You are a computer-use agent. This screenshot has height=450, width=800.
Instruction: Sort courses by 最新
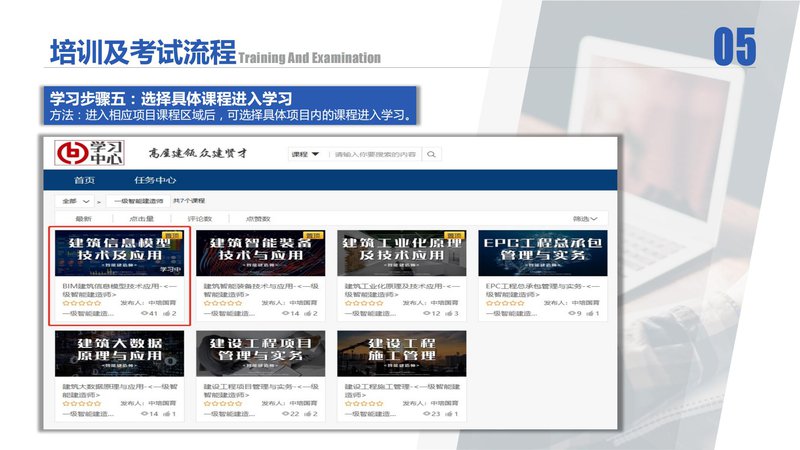(83, 219)
